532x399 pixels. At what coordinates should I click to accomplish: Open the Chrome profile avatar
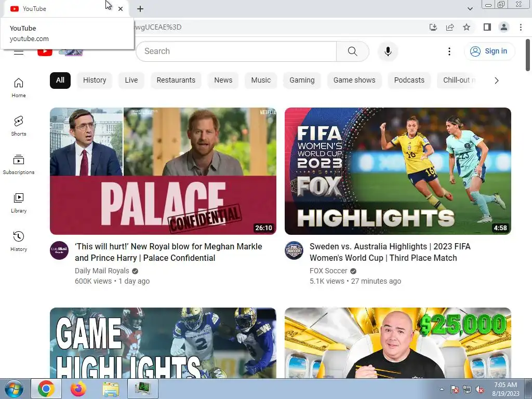pyautogui.click(x=504, y=27)
